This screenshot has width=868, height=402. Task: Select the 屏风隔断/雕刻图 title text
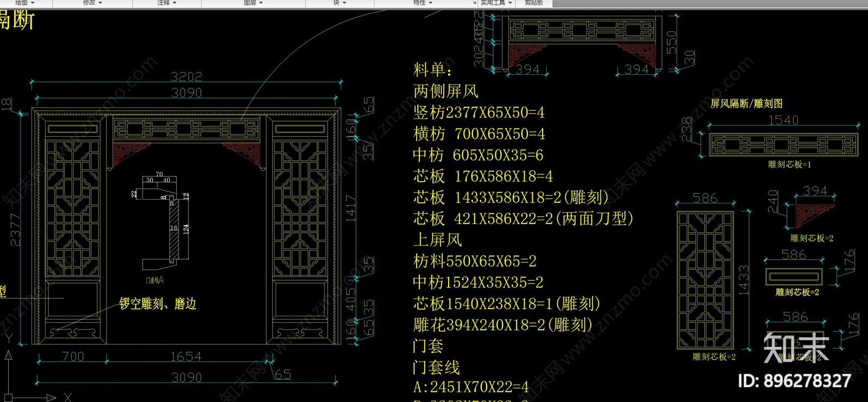click(x=746, y=104)
